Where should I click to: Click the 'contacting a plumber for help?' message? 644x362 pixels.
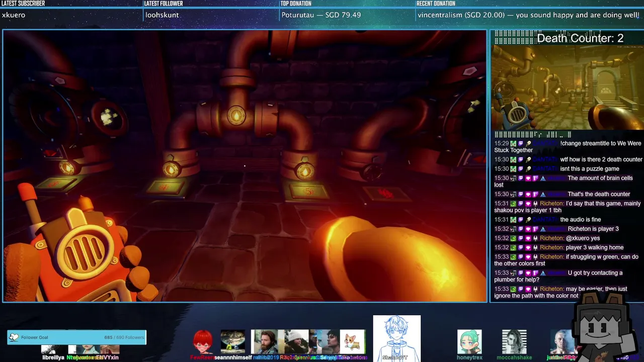[558, 276]
